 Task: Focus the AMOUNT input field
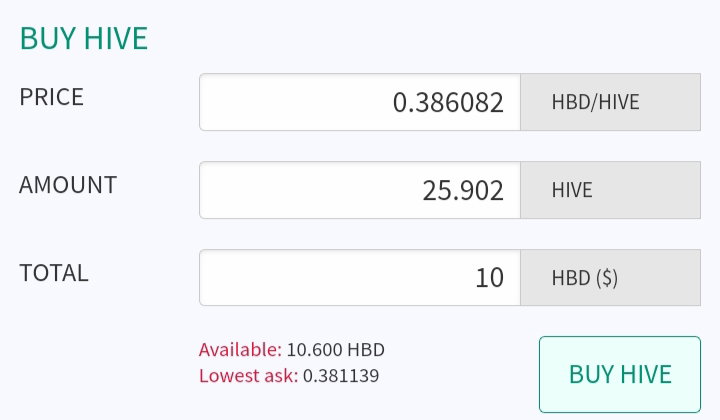tap(360, 190)
